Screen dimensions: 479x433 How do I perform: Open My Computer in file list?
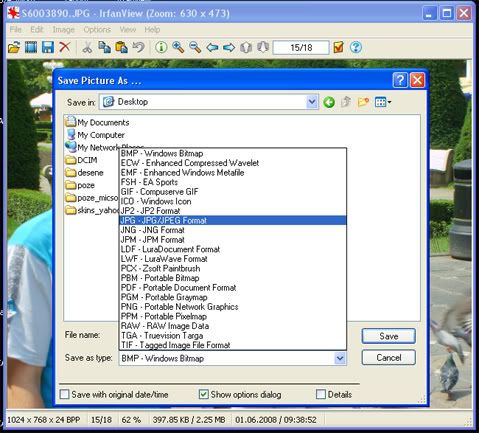pyautogui.click(x=95, y=135)
